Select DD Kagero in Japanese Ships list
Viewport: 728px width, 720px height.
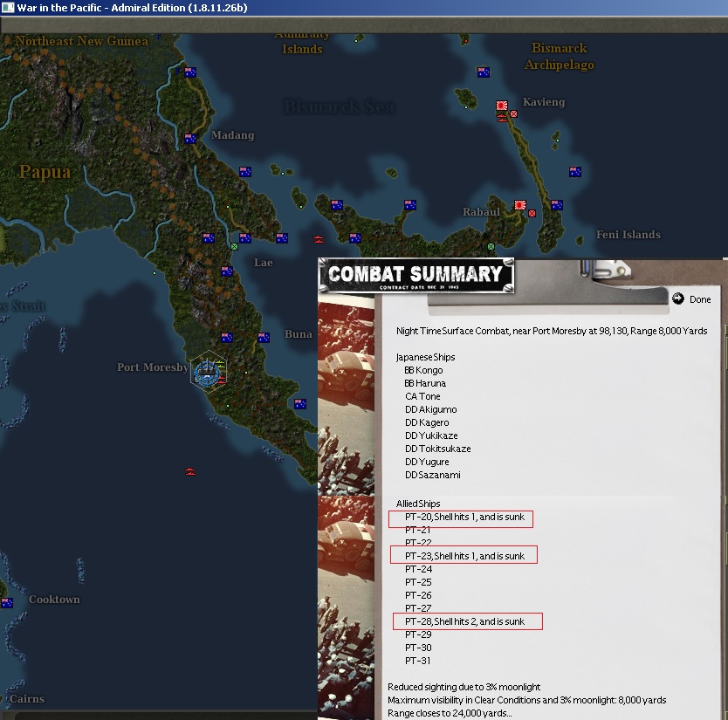pyautogui.click(x=427, y=422)
